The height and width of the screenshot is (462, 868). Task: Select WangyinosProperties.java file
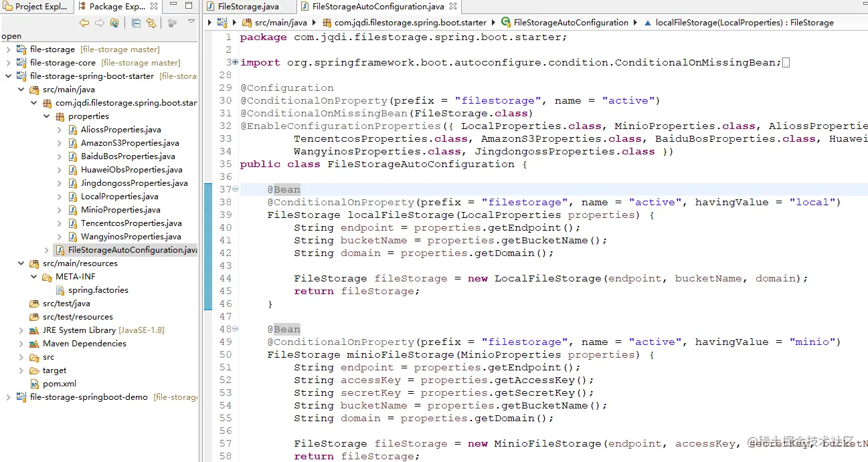[124, 237]
